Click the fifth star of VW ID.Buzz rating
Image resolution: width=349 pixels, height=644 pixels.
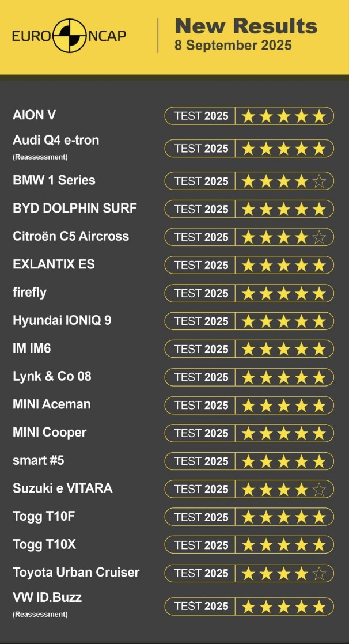(x=318, y=607)
